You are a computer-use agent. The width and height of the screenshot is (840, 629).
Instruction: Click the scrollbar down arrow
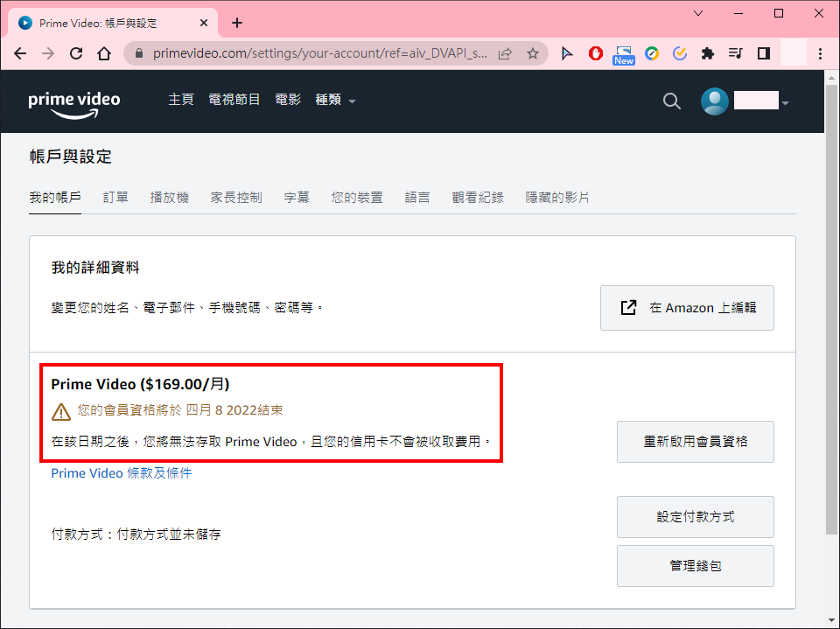click(x=831, y=620)
